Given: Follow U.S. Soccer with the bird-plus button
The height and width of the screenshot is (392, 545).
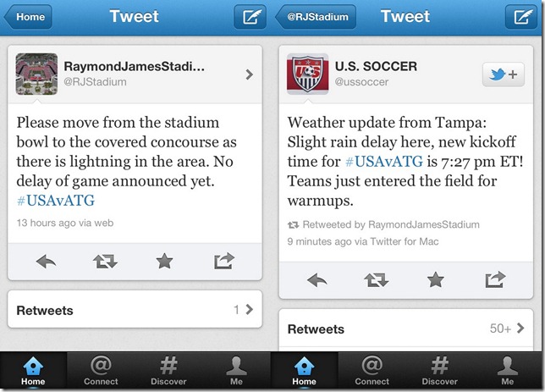Looking at the screenshot, I should [503, 75].
